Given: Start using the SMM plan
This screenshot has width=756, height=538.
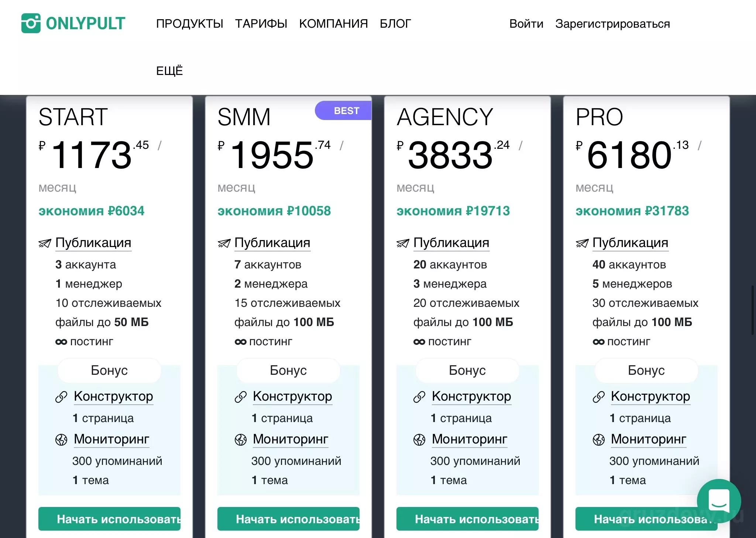Looking at the screenshot, I should point(288,519).
